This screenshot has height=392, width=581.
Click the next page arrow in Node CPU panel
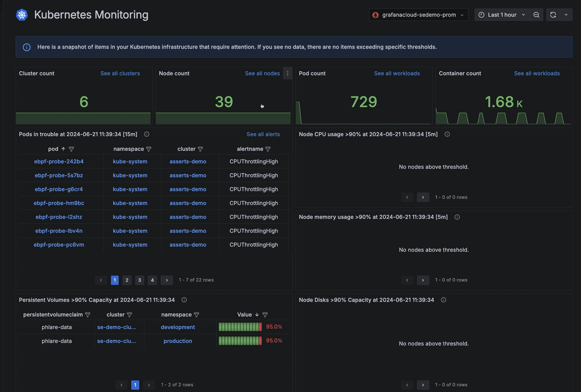point(423,197)
